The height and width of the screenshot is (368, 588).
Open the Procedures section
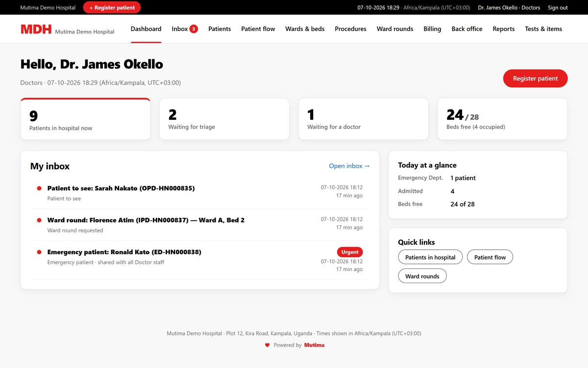350,29
